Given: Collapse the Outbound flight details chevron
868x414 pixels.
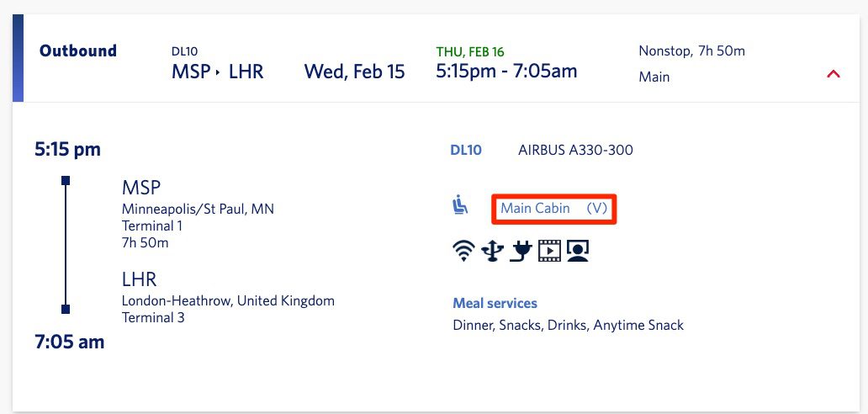Looking at the screenshot, I should tap(834, 73).
